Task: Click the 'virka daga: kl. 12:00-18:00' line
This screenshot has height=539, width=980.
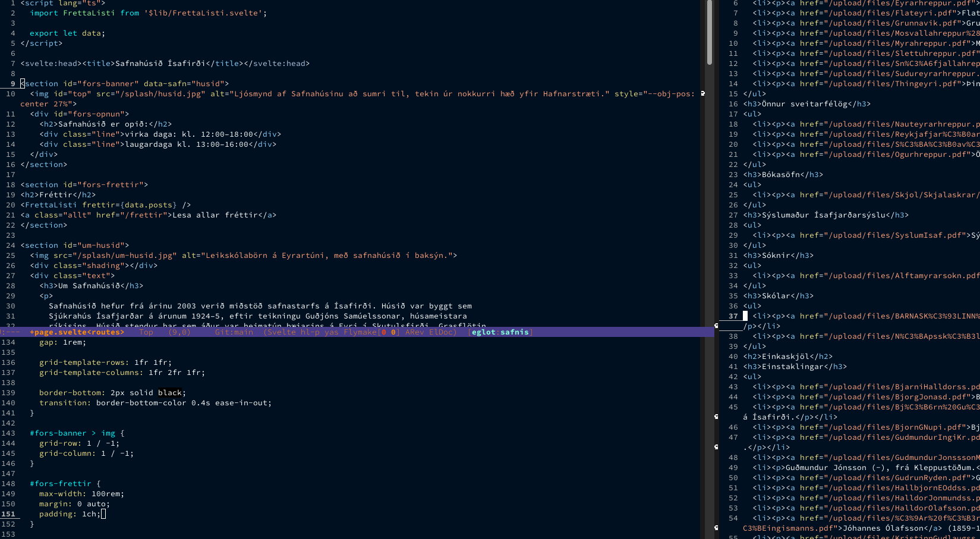Action: click(x=160, y=134)
